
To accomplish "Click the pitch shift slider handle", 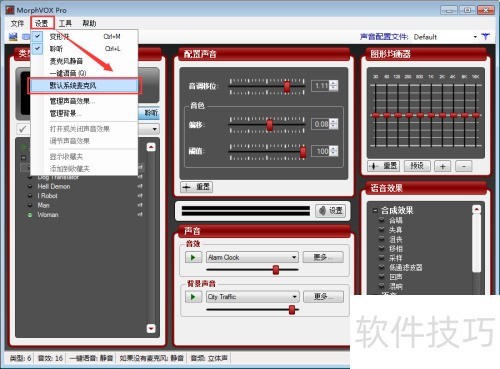I will tap(287, 86).
